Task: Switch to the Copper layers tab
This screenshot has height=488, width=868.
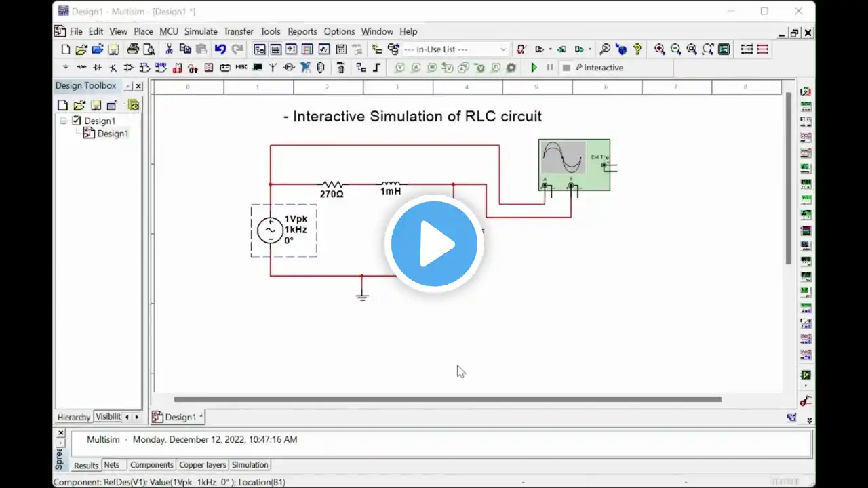Action: (x=203, y=465)
